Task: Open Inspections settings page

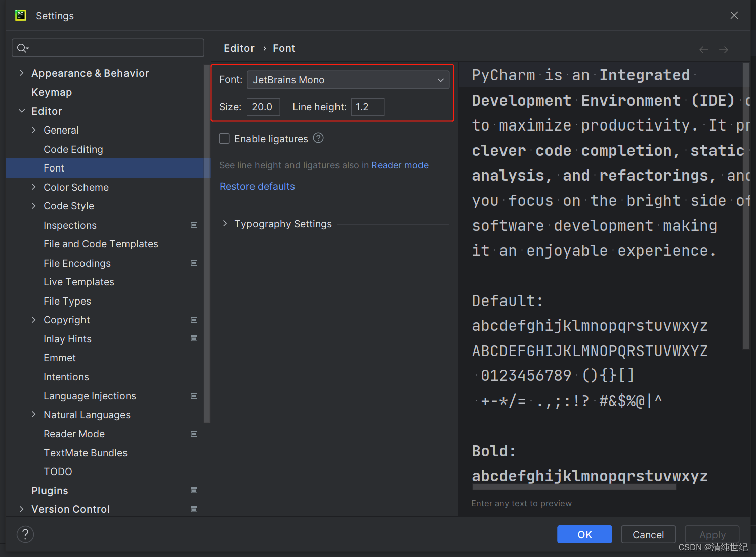Action: pos(70,225)
